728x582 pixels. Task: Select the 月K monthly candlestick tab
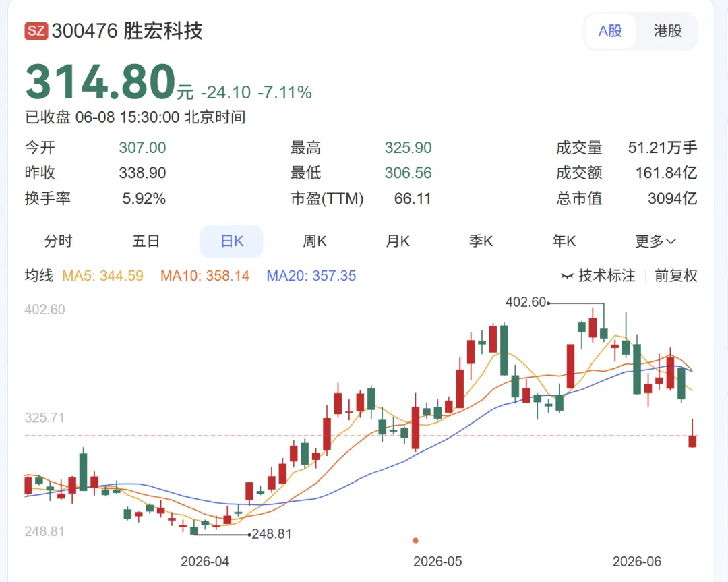click(398, 241)
